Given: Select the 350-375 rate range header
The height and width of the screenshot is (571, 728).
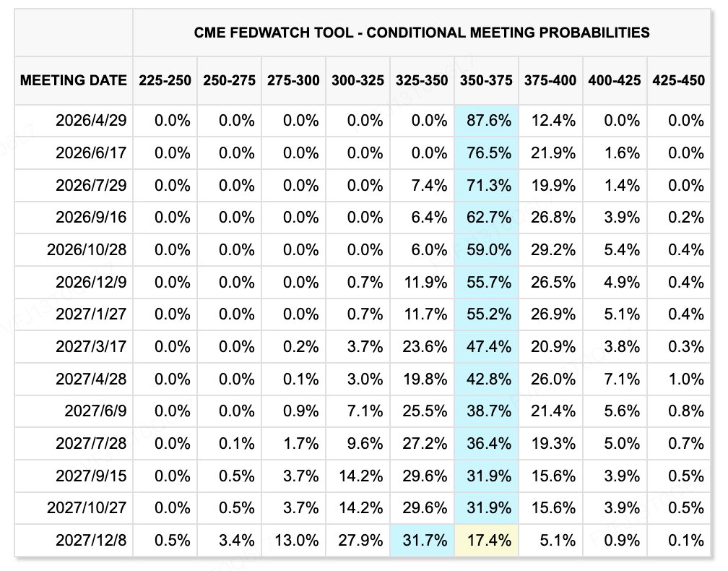Looking at the screenshot, I should click(x=486, y=80).
